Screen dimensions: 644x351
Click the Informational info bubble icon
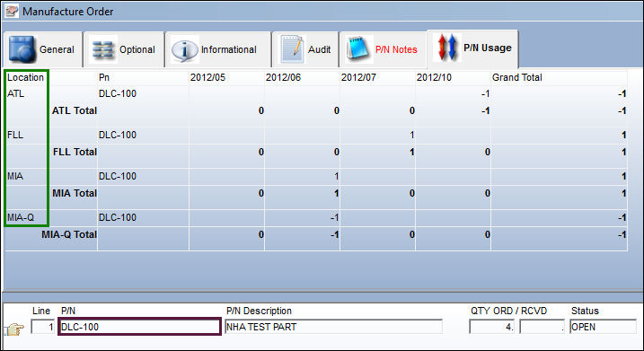(x=184, y=50)
